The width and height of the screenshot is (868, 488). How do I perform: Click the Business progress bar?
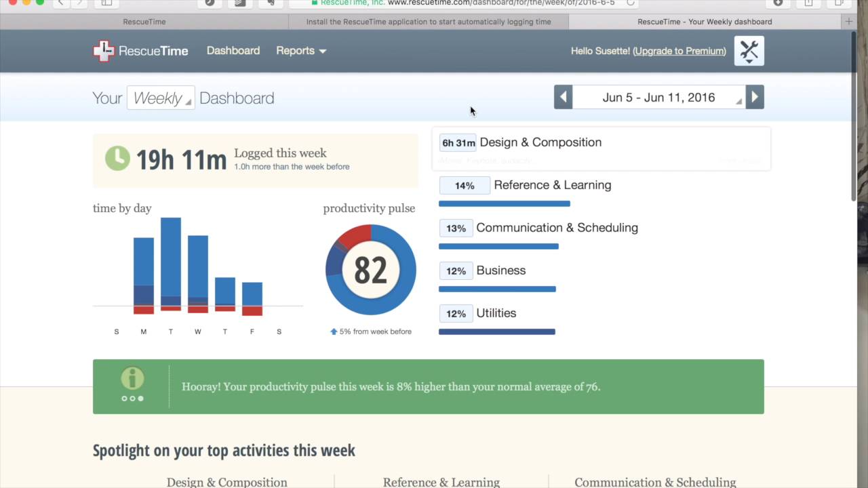[x=497, y=289]
